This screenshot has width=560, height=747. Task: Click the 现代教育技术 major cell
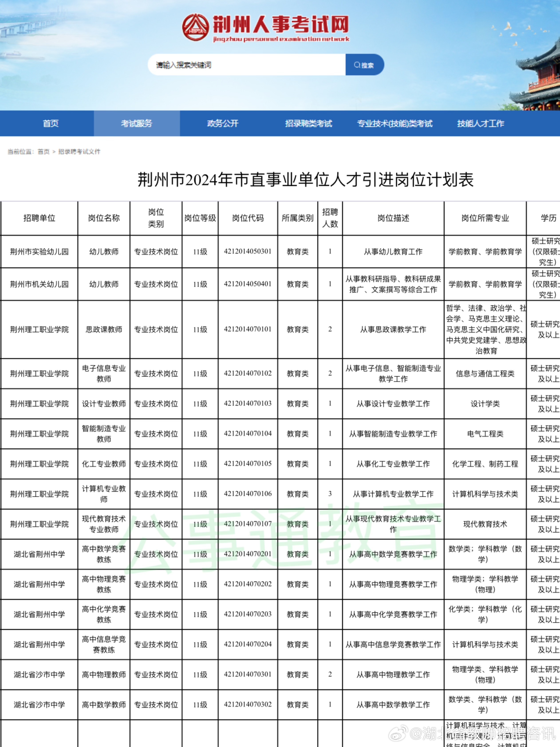pyautogui.click(x=485, y=524)
